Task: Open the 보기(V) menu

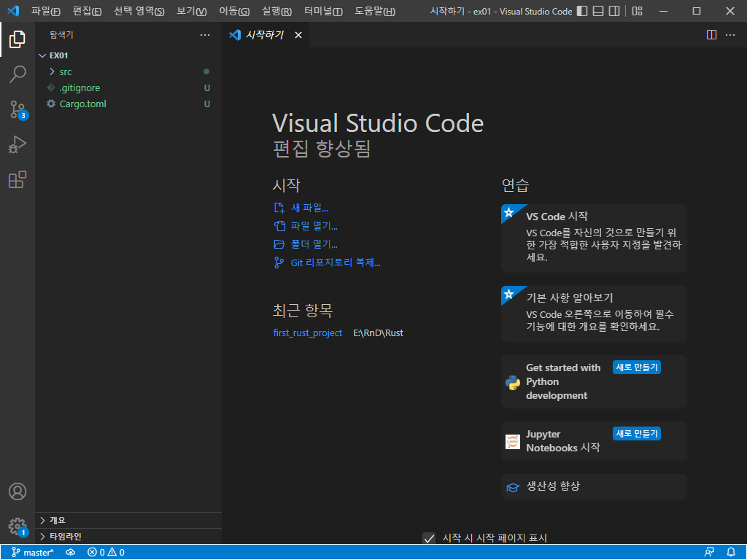Action: (192, 11)
